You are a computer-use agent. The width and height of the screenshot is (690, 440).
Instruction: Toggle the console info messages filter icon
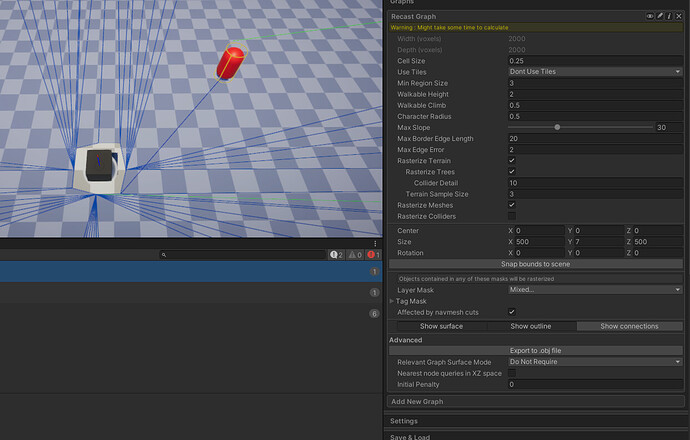pyautogui.click(x=337, y=255)
